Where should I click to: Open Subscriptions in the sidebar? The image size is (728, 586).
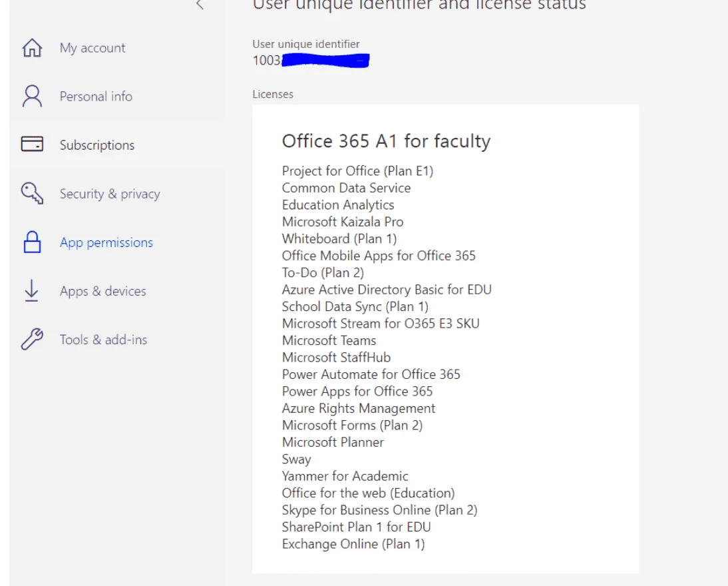pos(97,145)
